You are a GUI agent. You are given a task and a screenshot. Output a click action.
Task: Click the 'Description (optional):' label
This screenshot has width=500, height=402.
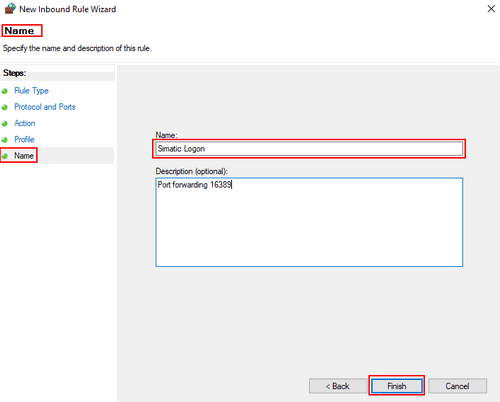click(191, 171)
